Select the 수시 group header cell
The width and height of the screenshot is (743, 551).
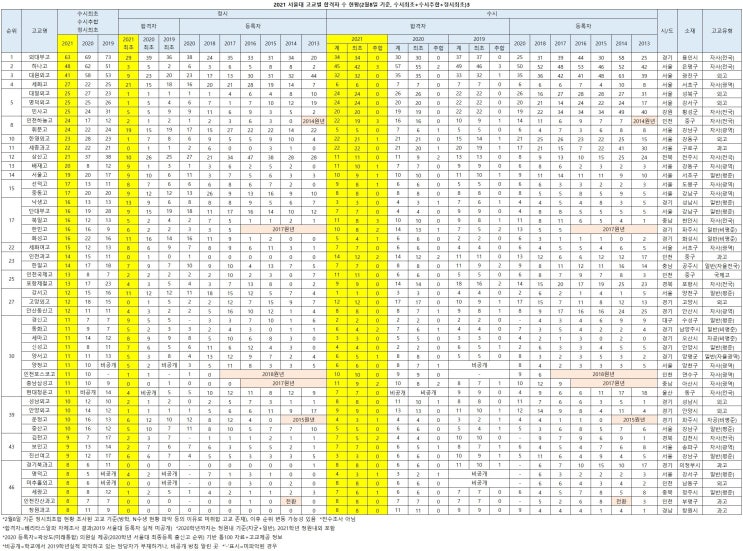click(492, 14)
